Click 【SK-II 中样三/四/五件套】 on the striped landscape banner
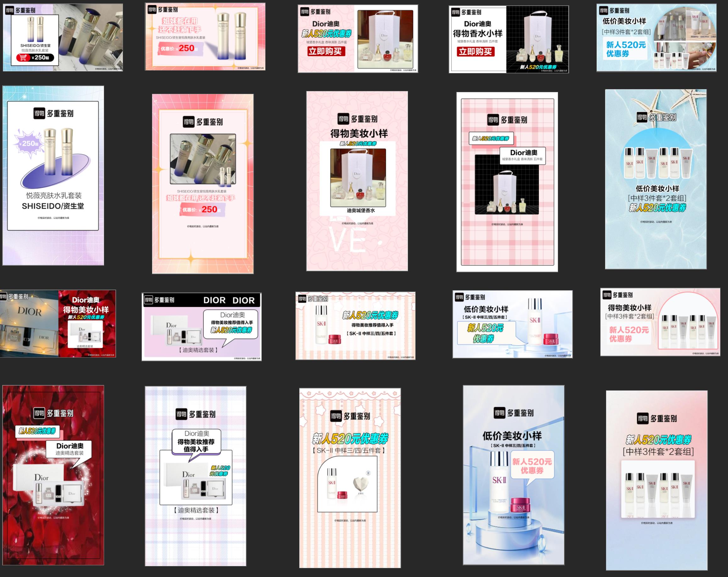This screenshot has width=728, height=577. [x=371, y=333]
